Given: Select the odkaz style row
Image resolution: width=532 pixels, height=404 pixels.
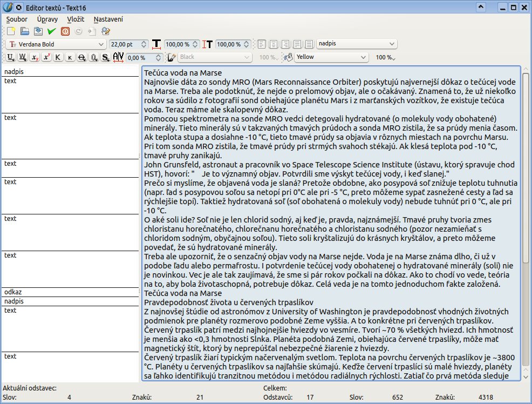Looking at the screenshot, I should click(70, 292).
